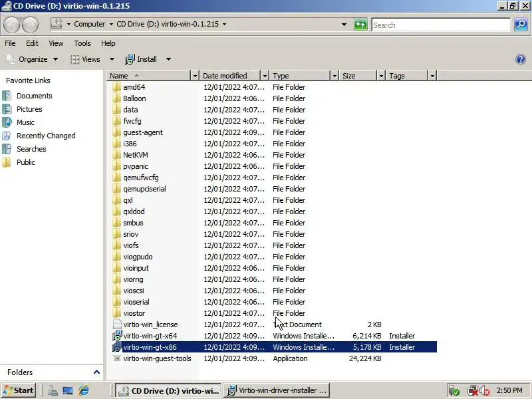
Task: Click the Balloon folder icon
Action: [x=116, y=98]
